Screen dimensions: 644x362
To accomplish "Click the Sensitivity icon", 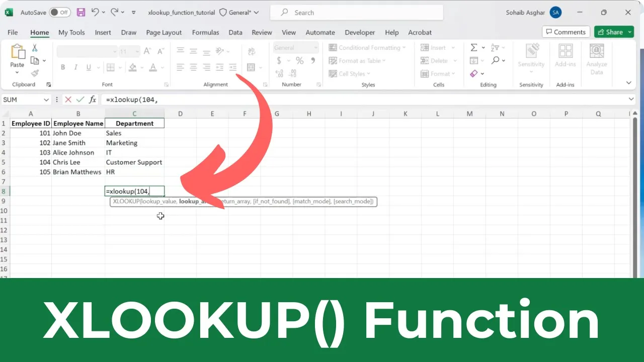I will tap(531, 51).
